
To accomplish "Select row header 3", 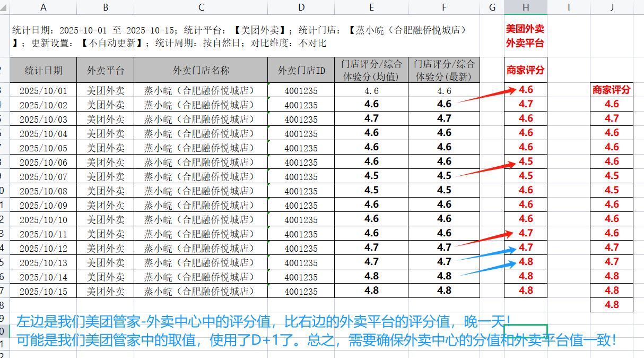I will 5,90.
